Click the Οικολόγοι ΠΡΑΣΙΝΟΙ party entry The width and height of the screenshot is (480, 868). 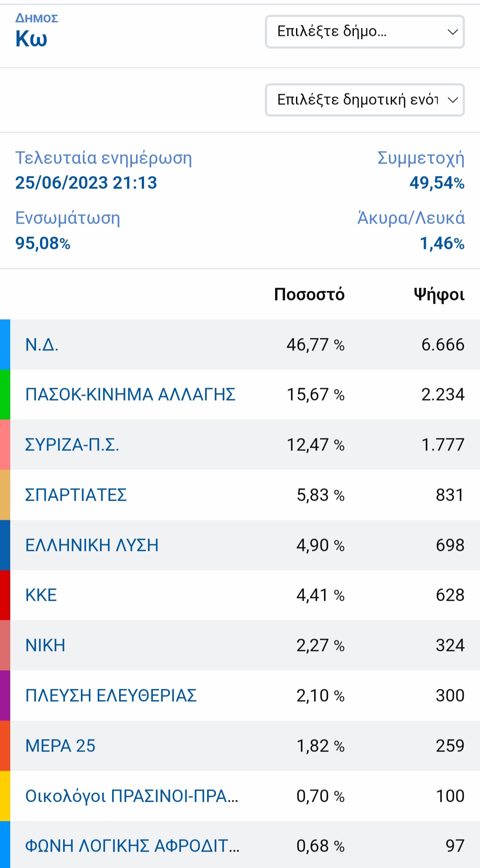click(x=132, y=796)
